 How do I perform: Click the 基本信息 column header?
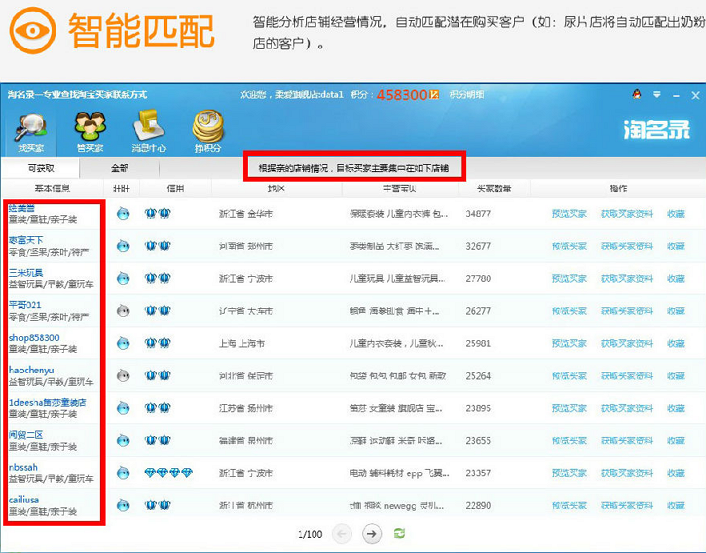tap(52, 188)
